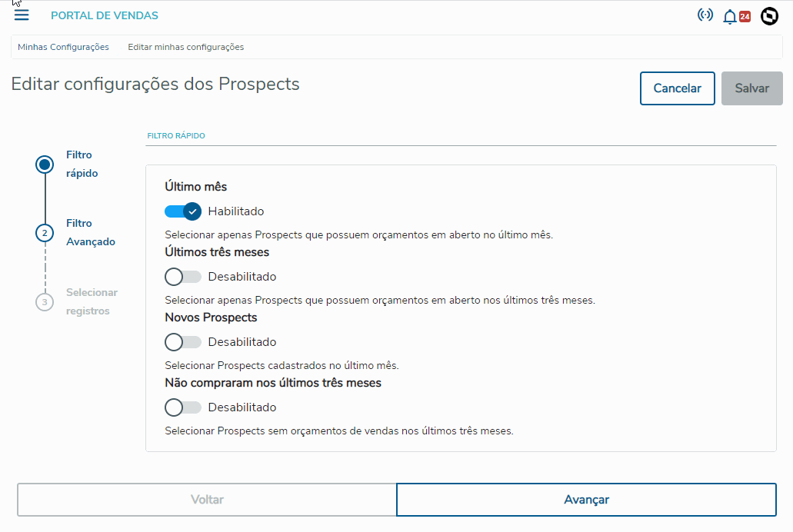This screenshot has width=793, height=532.
Task: Click the Salvar button
Action: pyautogui.click(x=751, y=88)
